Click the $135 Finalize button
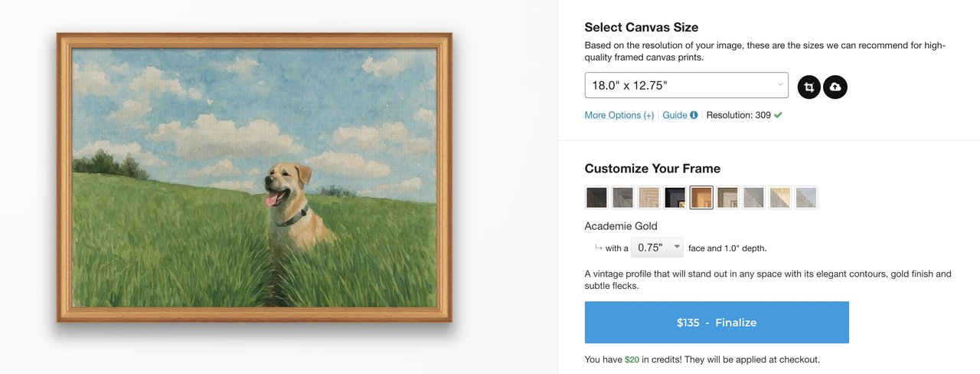This screenshot has height=374, width=980. 717,323
